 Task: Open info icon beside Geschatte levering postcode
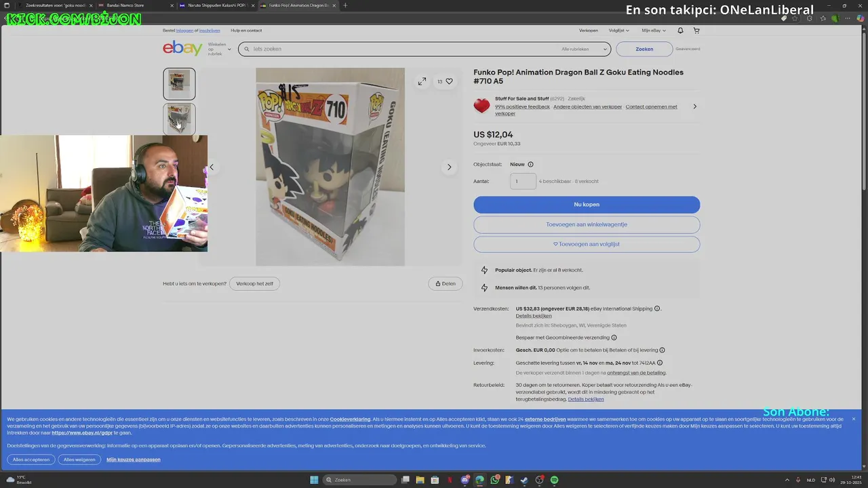click(x=660, y=363)
